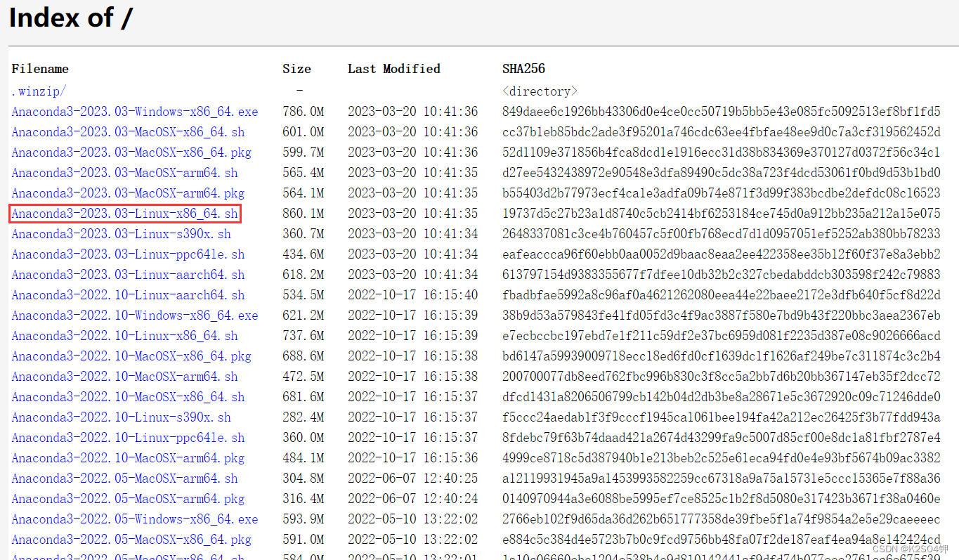Click the date 2022-10-17 16:15:36
The width and height of the screenshot is (959, 560).
(x=412, y=458)
